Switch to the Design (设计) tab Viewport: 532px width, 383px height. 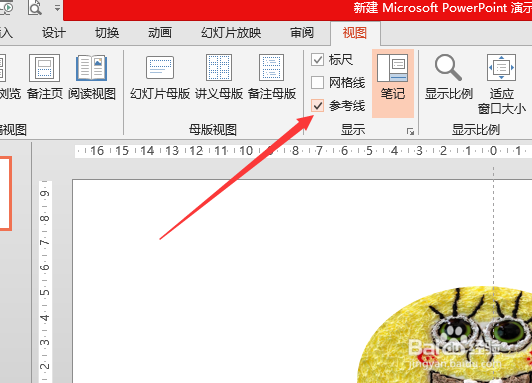coord(54,33)
